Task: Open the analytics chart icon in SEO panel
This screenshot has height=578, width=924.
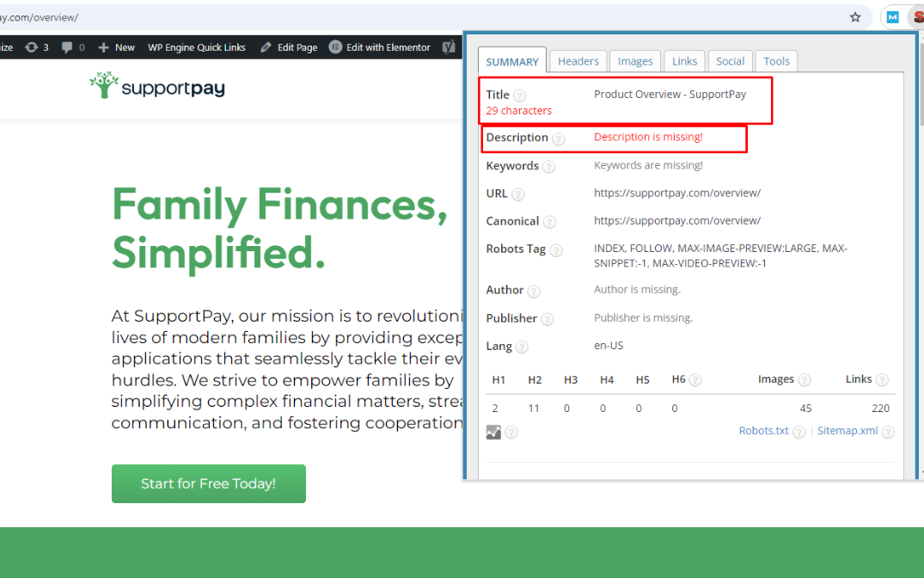Action: coord(493,433)
